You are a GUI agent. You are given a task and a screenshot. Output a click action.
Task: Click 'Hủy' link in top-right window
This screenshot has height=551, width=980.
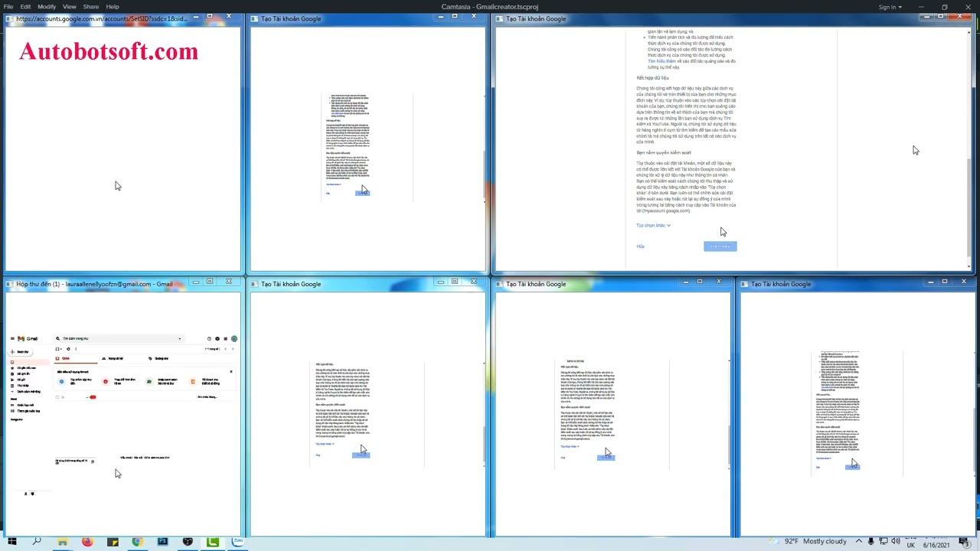coord(641,246)
